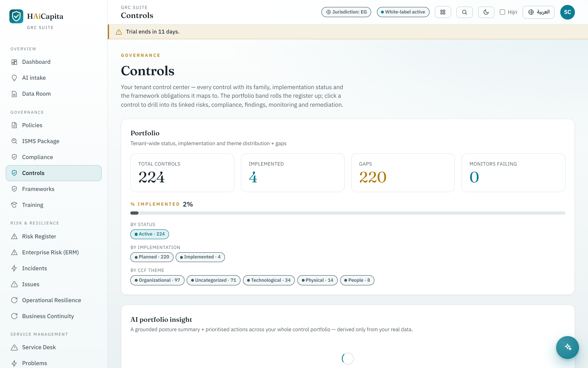
Task: Select the Organizational · 97 theme chip
Action: [157, 280]
